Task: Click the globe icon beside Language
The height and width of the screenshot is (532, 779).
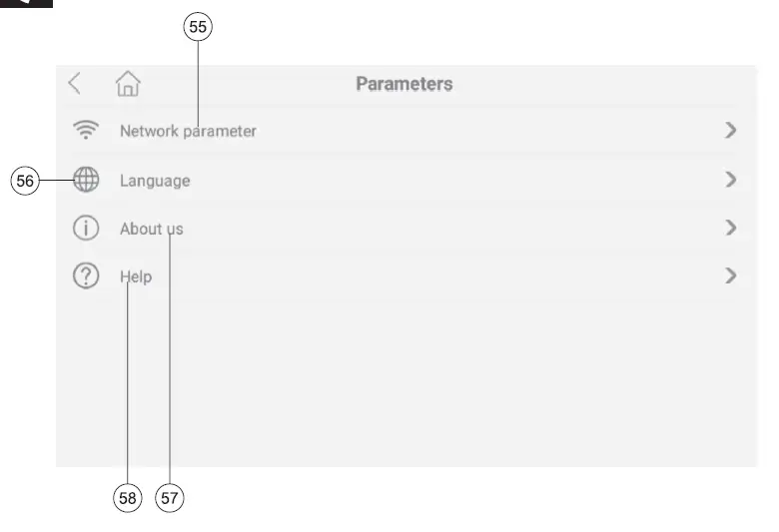Action: (x=87, y=180)
